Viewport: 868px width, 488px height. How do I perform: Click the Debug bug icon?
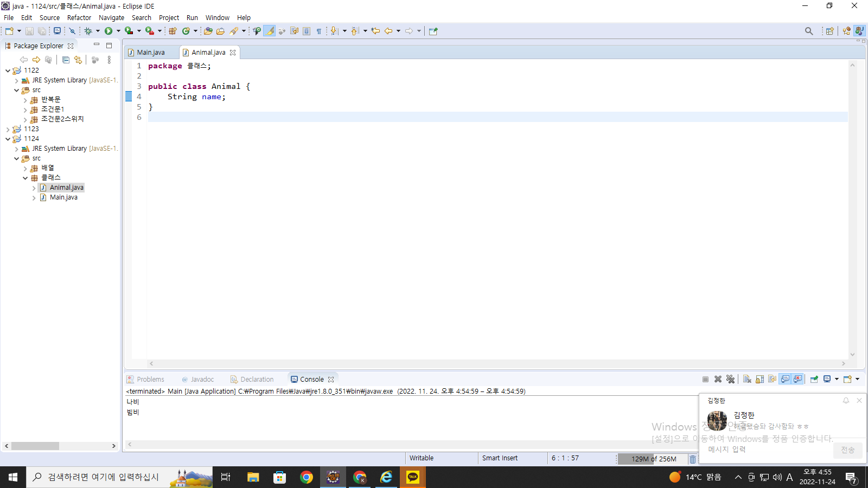click(x=88, y=31)
